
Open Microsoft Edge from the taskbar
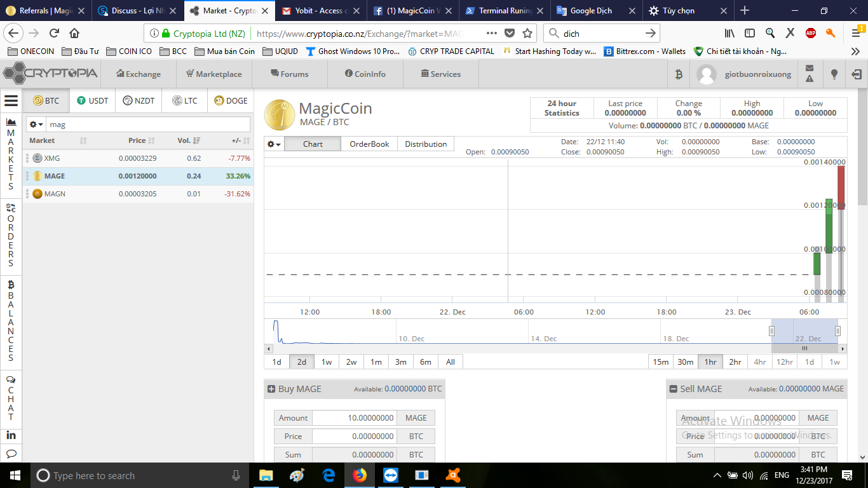pyautogui.click(x=329, y=475)
